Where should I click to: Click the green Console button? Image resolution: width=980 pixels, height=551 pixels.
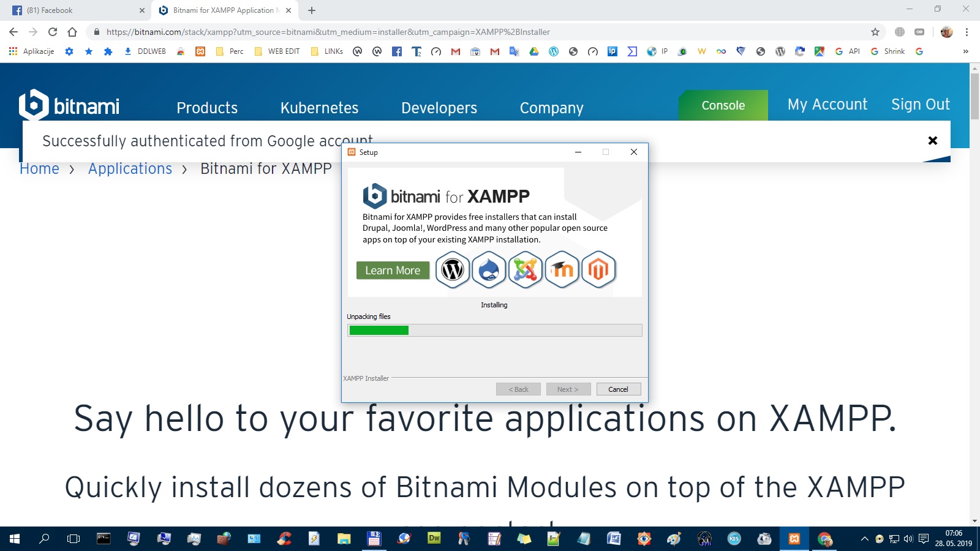pos(723,105)
